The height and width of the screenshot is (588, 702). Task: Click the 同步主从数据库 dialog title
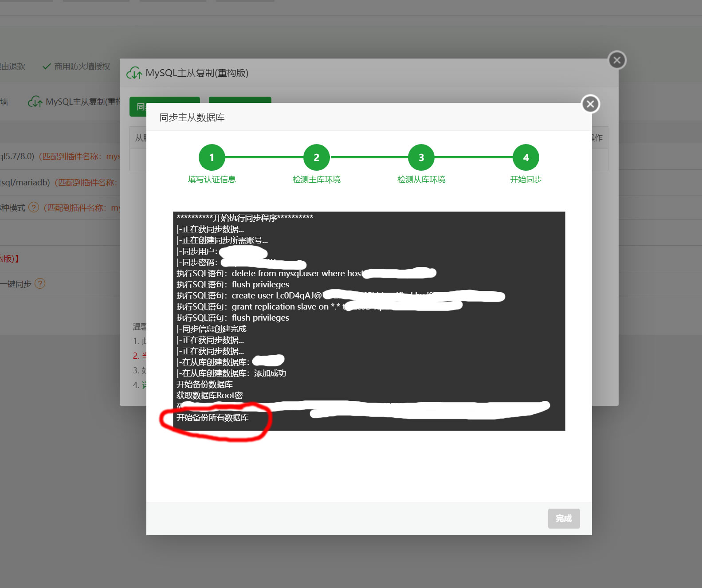tap(192, 118)
